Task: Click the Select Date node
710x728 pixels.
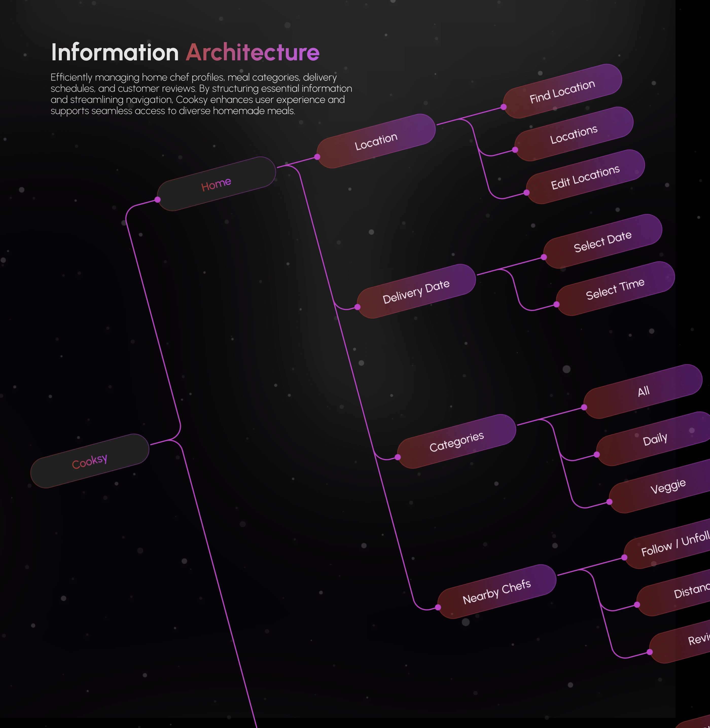Action: point(602,241)
